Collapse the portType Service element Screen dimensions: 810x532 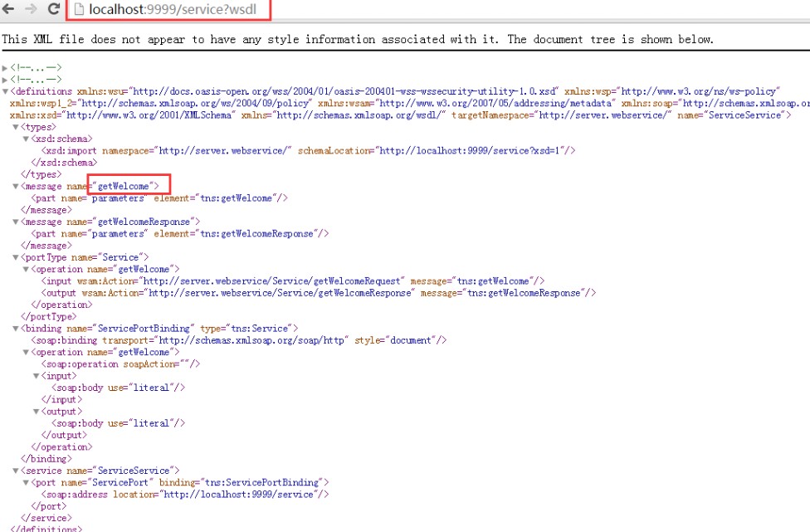(x=16, y=258)
